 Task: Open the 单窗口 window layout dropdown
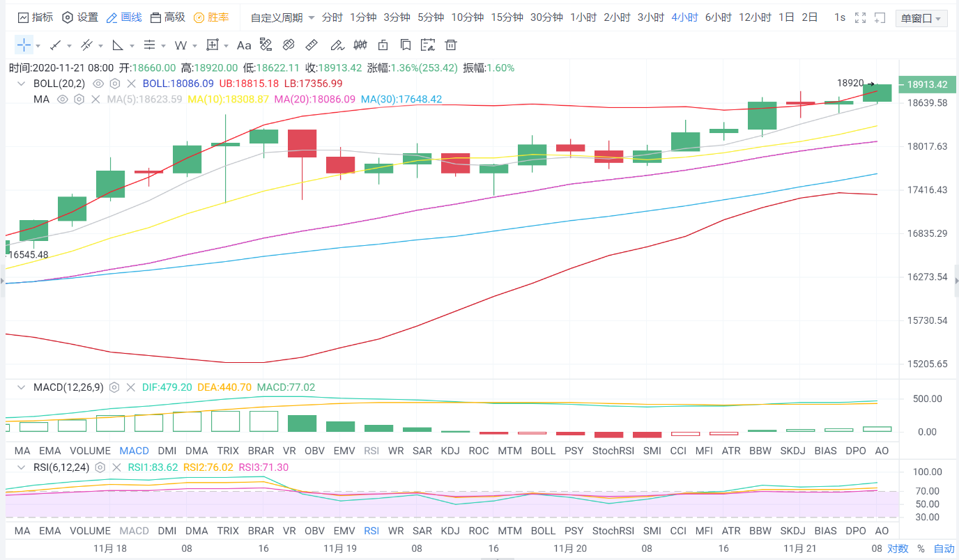pyautogui.click(x=921, y=18)
